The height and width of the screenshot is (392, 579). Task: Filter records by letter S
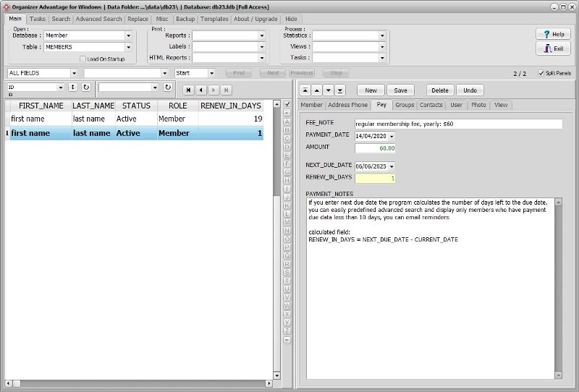pos(287,273)
